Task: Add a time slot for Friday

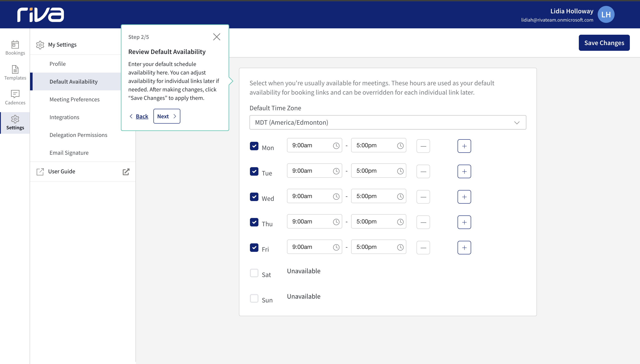Action: 464,248
